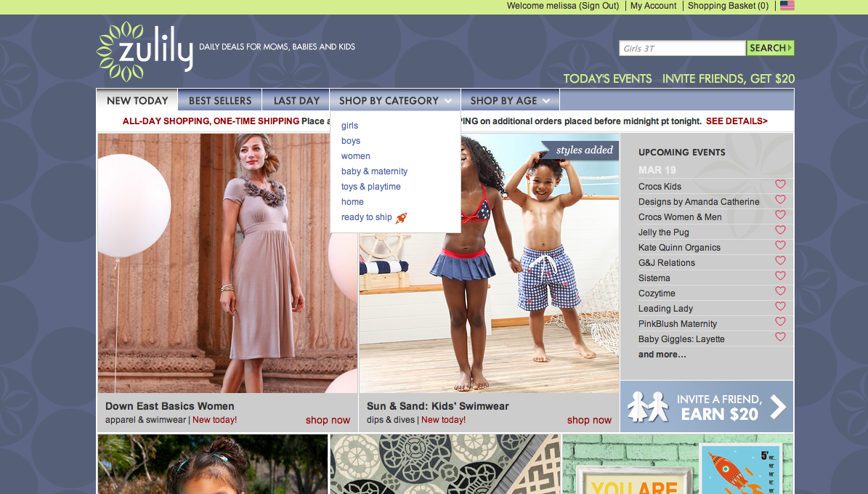Favorite Kate Quinn Organics with heart
Viewport: 868px width, 494px height.
(781, 246)
